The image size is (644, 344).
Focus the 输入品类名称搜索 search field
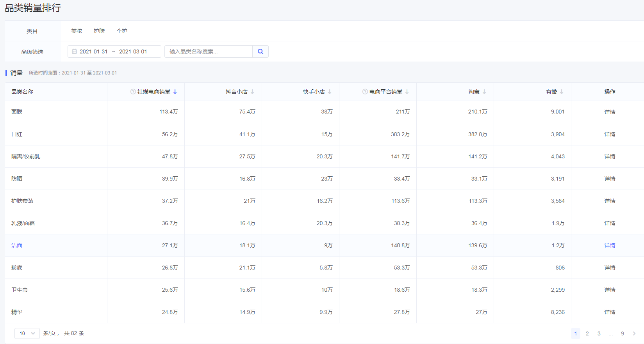click(209, 51)
